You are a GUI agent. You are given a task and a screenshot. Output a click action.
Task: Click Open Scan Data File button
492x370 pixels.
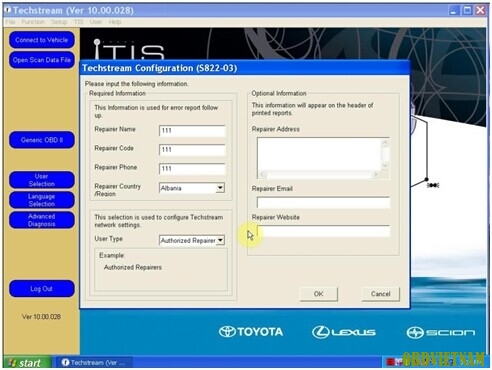coord(42,60)
